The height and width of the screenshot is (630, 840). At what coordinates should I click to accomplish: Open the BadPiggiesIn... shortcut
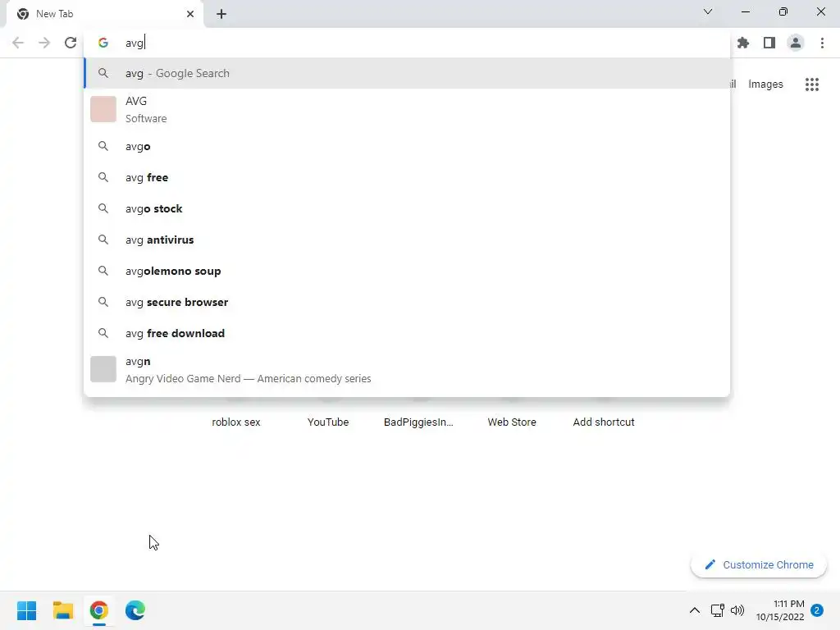[419, 422]
